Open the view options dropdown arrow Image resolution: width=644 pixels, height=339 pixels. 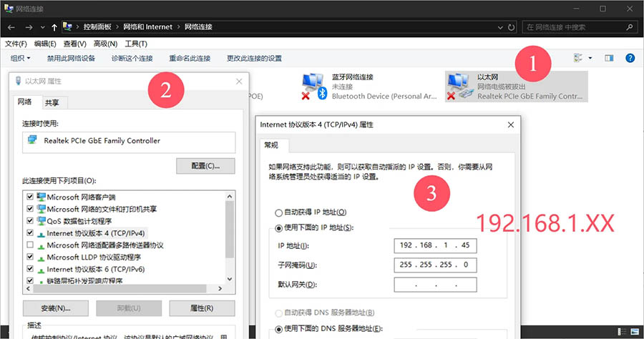pyautogui.click(x=590, y=58)
